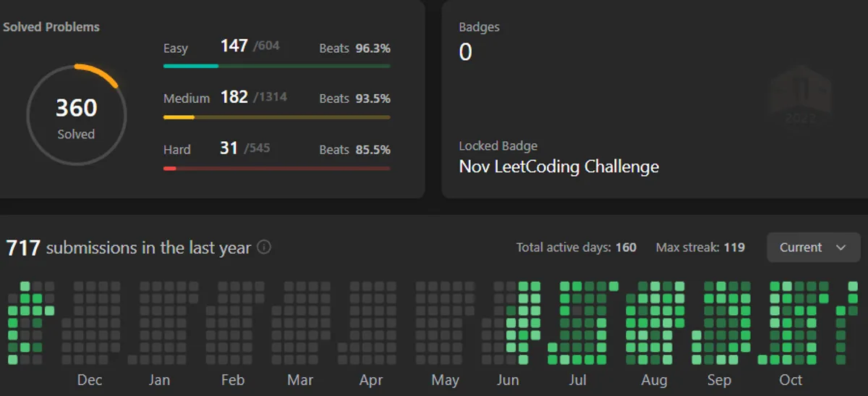Open the Current year dropdown
868x396 pixels.
click(x=813, y=248)
